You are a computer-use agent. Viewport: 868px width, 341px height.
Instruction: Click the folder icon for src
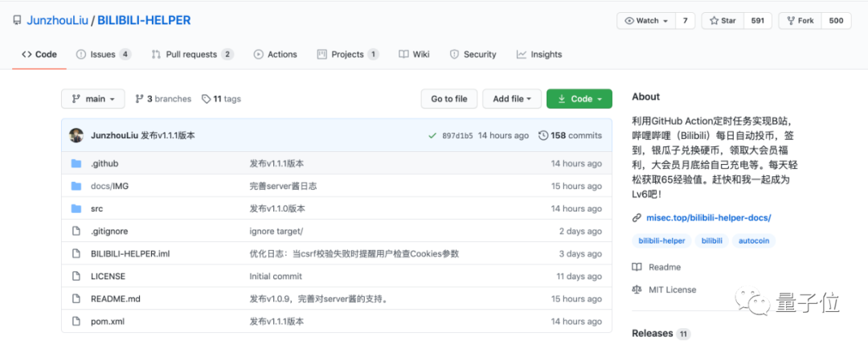pyautogui.click(x=76, y=208)
